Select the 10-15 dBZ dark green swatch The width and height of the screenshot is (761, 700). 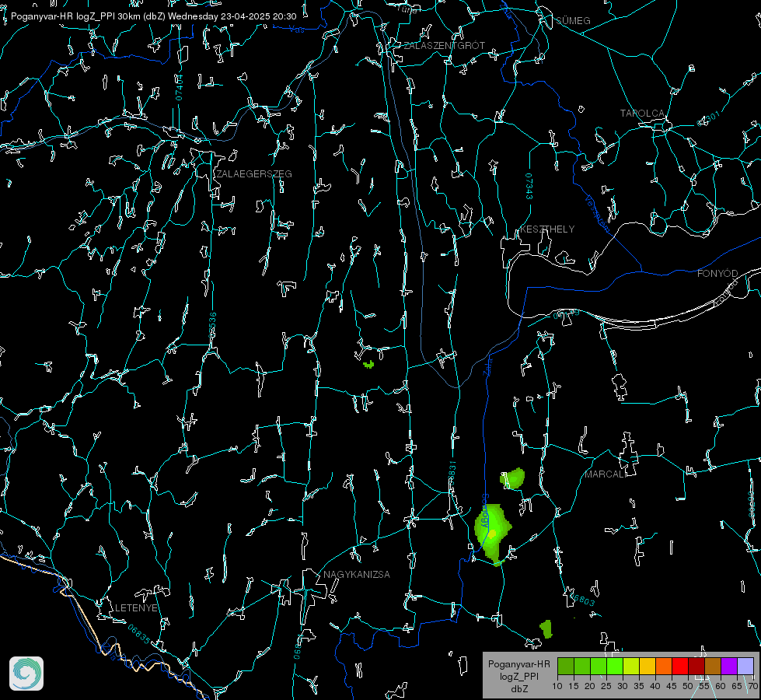coord(566,666)
